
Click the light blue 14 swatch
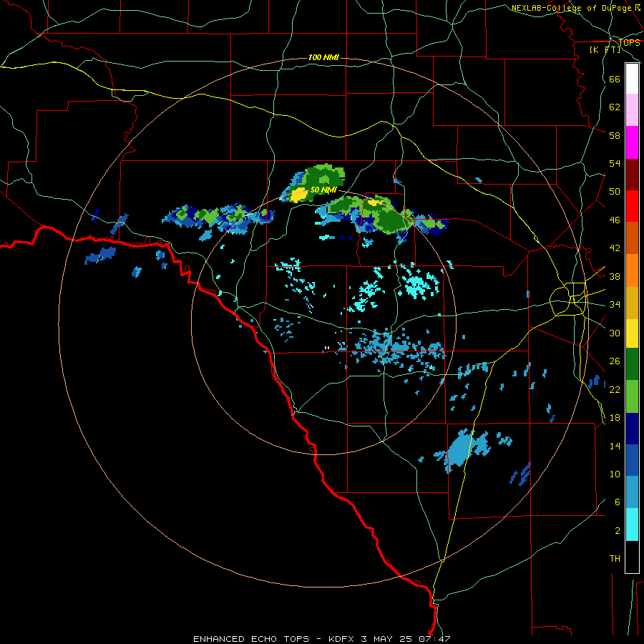pos(632,492)
